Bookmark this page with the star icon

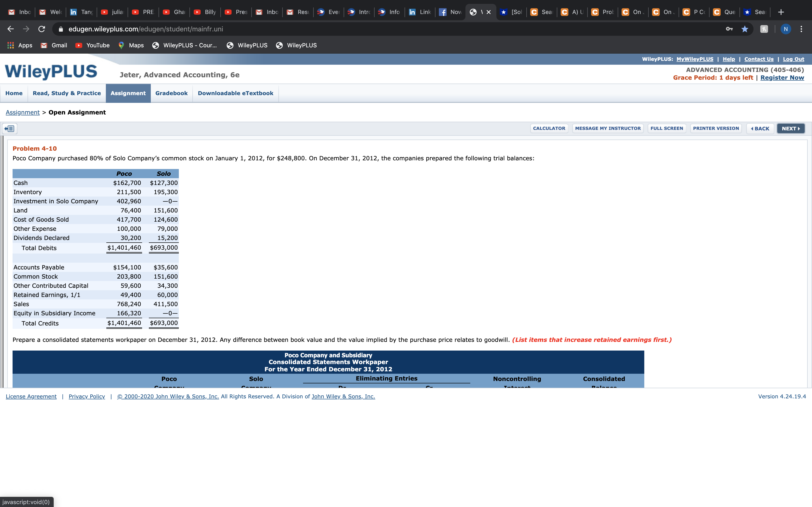[x=745, y=29]
